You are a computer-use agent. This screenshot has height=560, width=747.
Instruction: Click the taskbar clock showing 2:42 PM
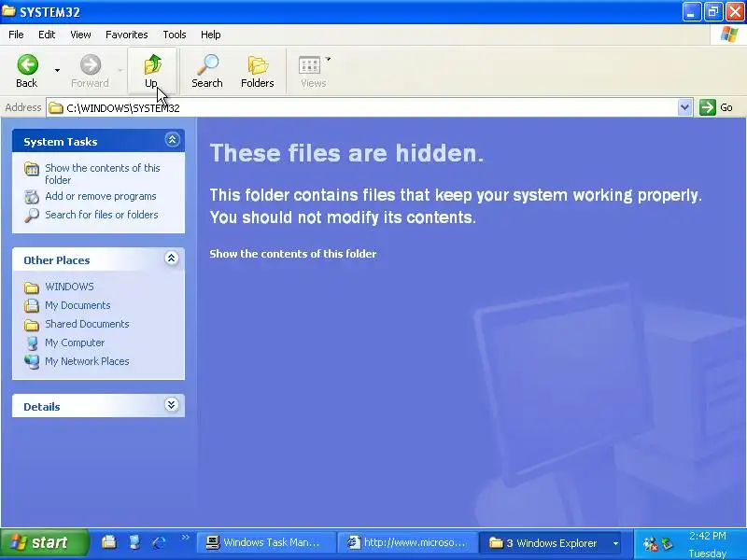tap(708, 536)
